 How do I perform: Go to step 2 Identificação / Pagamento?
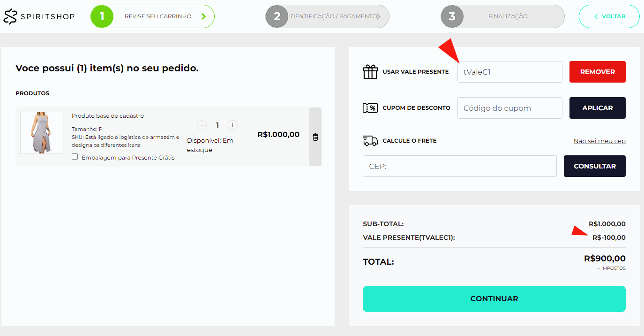tap(327, 16)
